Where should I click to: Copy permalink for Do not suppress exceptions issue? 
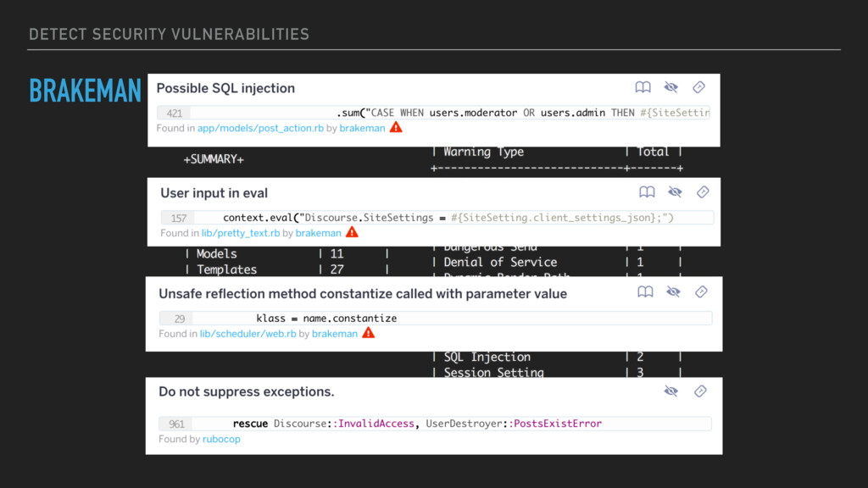coord(700,391)
